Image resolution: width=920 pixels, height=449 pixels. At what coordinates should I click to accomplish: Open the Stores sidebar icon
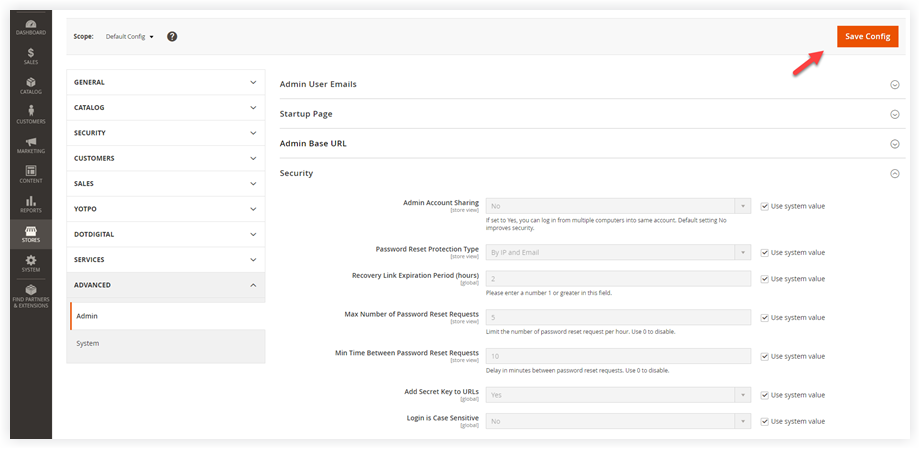(31, 234)
